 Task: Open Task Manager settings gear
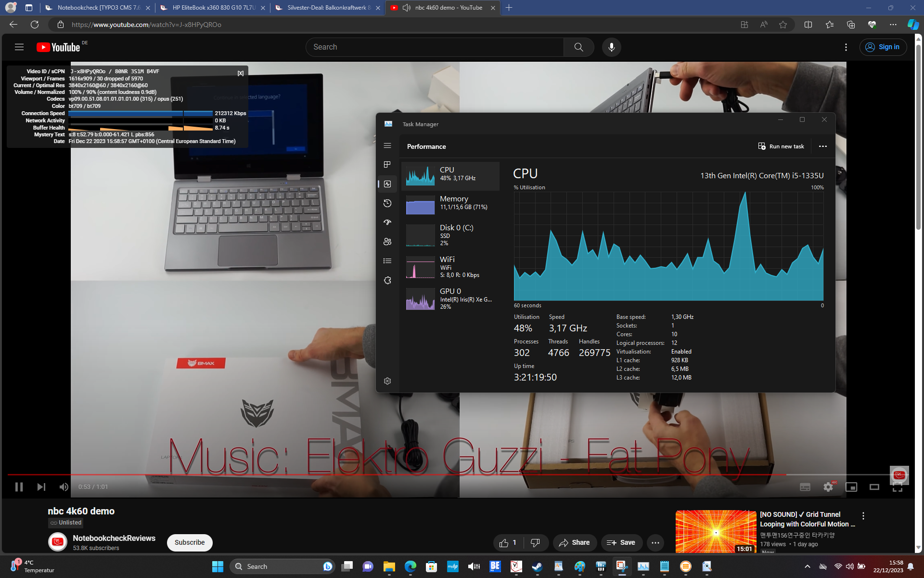(x=387, y=381)
